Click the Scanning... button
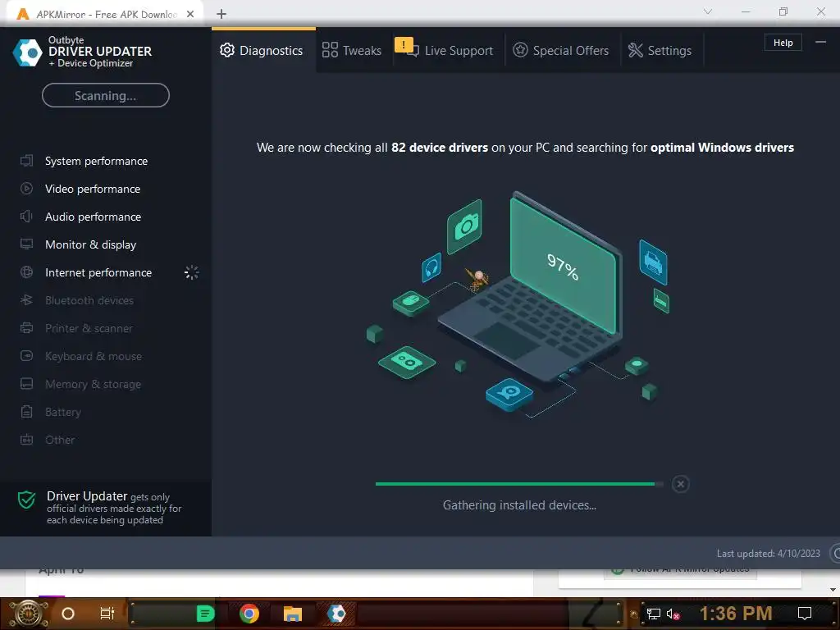This screenshot has height=630, width=840. [106, 95]
